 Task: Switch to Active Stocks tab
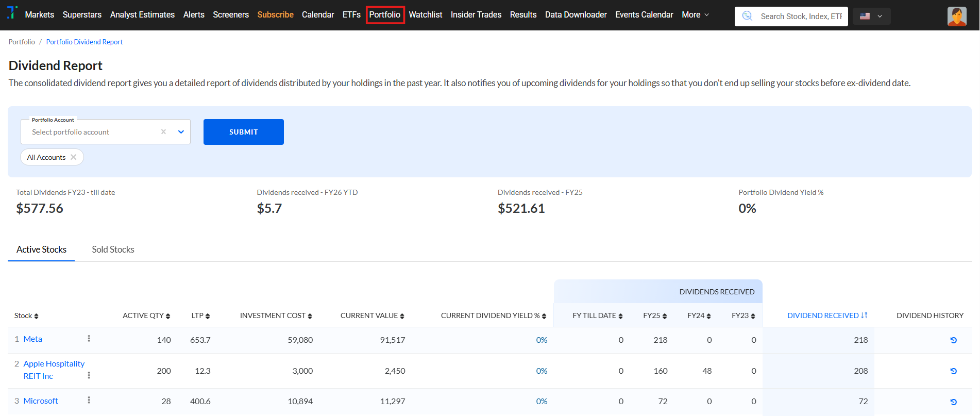click(41, 249)
